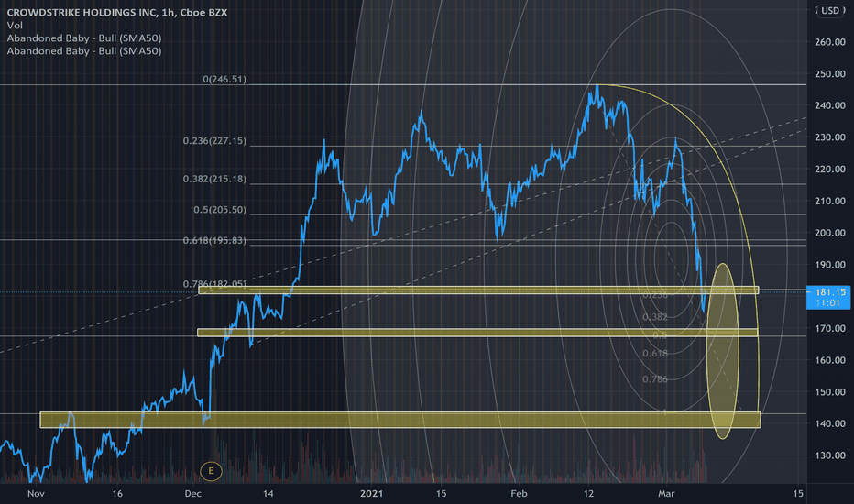The width and height of the screenshot is (854, 504).
Task: Click the 260.00 price axis label
Action: (830, 42)
